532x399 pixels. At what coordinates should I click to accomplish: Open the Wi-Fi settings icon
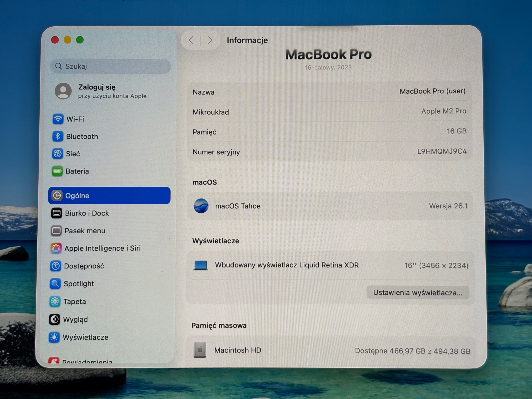[x=58, y=119]
